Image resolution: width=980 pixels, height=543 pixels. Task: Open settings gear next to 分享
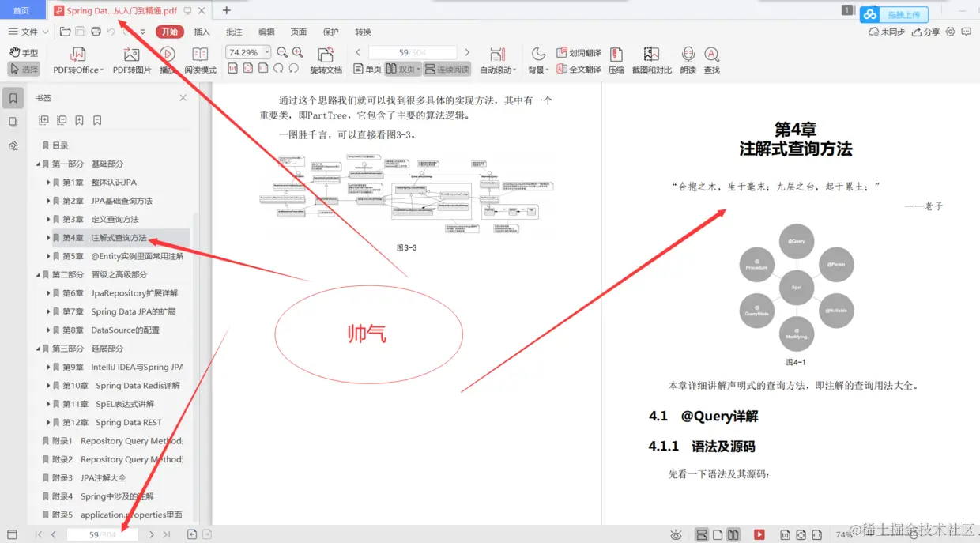(x=950, y=32)
